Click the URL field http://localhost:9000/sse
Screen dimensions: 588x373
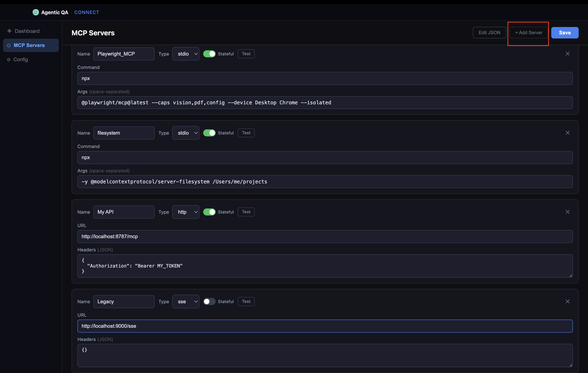click(325, 326)
